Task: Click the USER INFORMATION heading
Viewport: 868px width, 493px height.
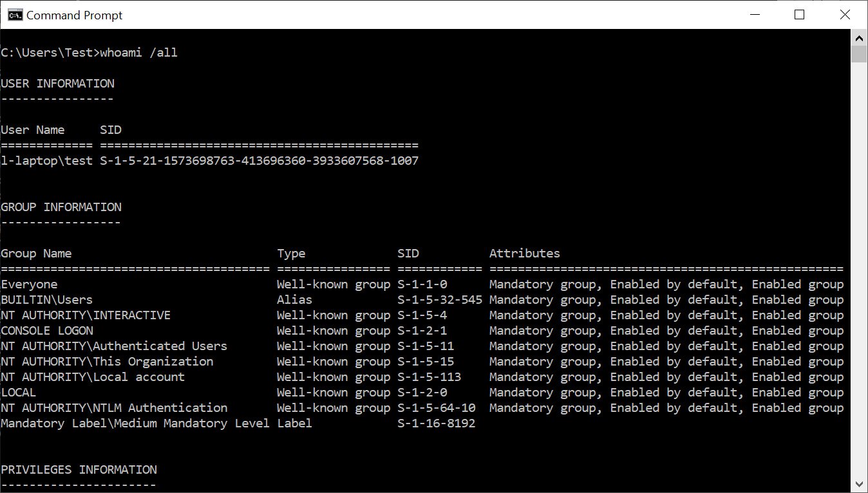Action: click(58, 83)
